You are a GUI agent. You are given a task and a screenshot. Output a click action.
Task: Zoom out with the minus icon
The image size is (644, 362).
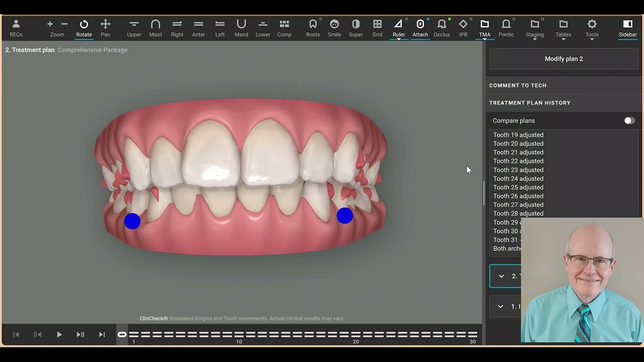click(64, 24)
